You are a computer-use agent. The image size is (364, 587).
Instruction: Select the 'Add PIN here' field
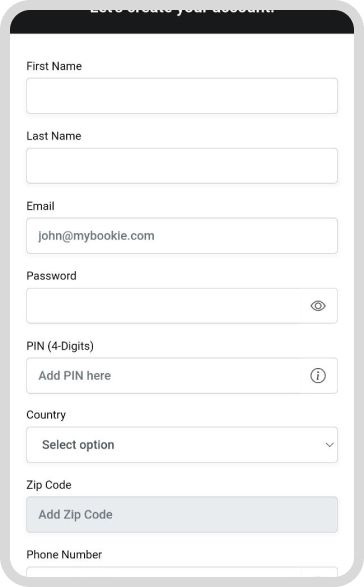click(x=163, y=375)
